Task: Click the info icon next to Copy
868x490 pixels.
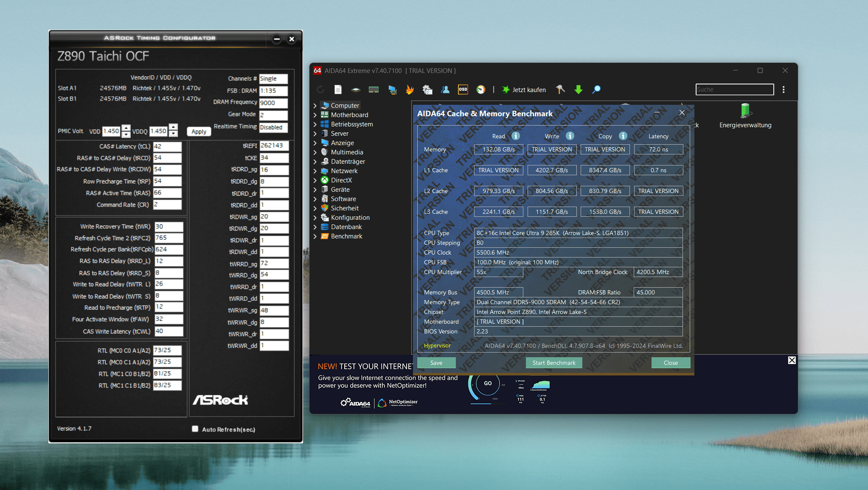Action: pyautogui.click(x=623, y=136)
